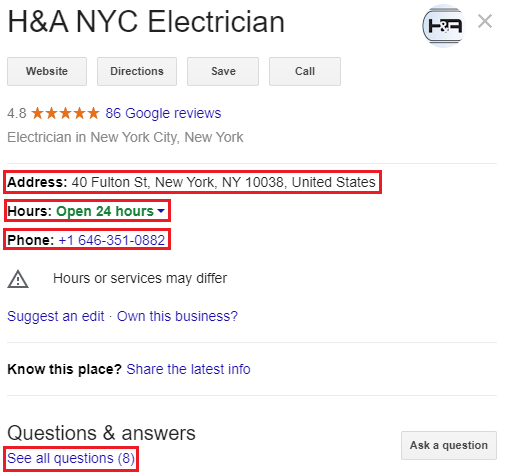
Task: Open the business Website button
Action: [47, 71]
